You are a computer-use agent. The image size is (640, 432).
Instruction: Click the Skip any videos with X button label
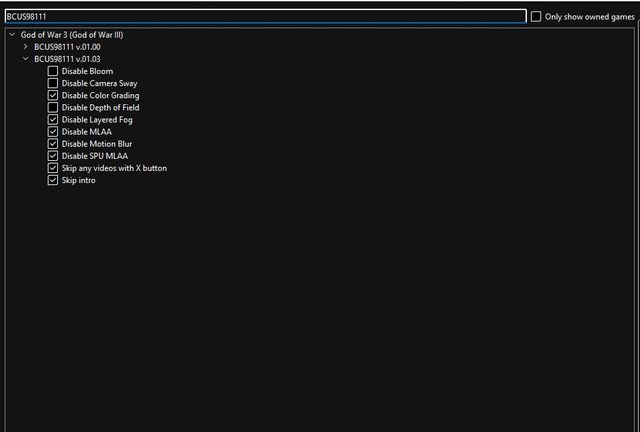[114, 168]
